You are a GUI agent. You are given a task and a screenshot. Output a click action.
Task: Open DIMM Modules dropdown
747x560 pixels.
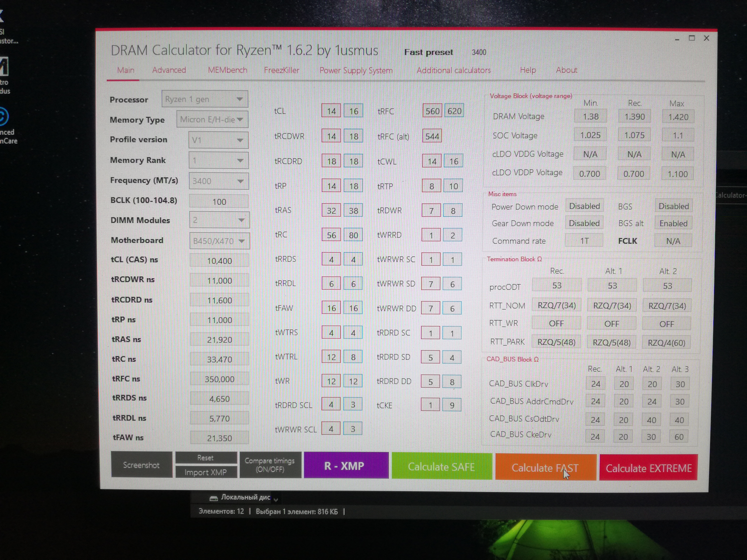coord(219,220)
